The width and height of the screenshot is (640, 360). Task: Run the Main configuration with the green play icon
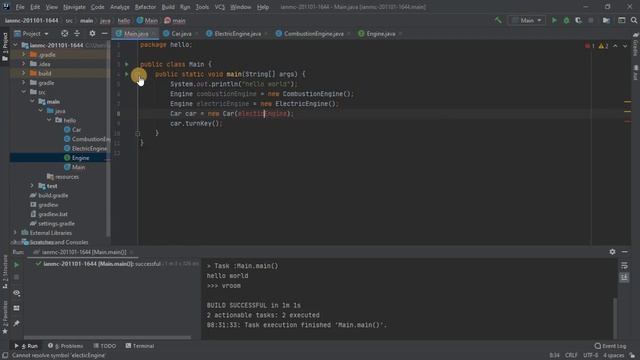[x=554, y=20]
